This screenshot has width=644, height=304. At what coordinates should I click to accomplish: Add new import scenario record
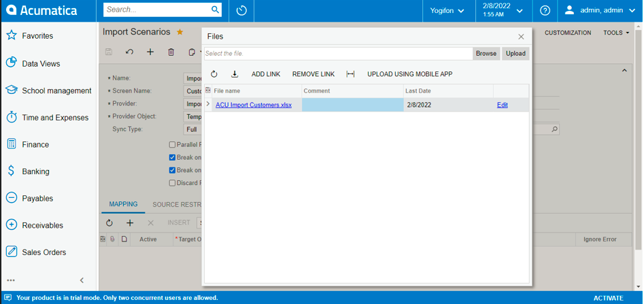pos(150,52)
